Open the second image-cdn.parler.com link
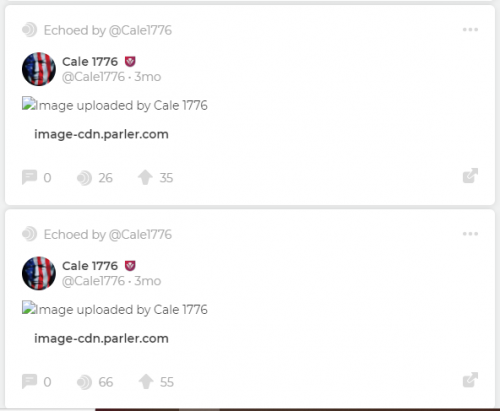 (x=101, y=339)
